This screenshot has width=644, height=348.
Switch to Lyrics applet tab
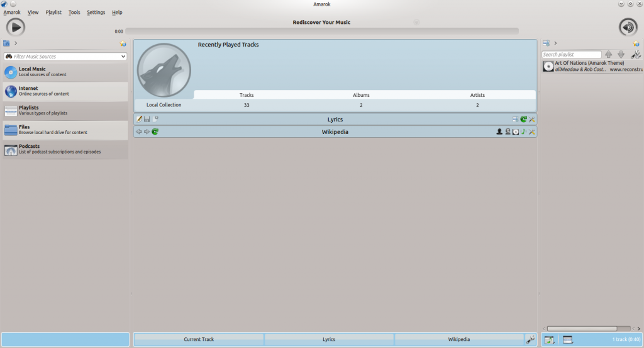(x=329, y=339)
